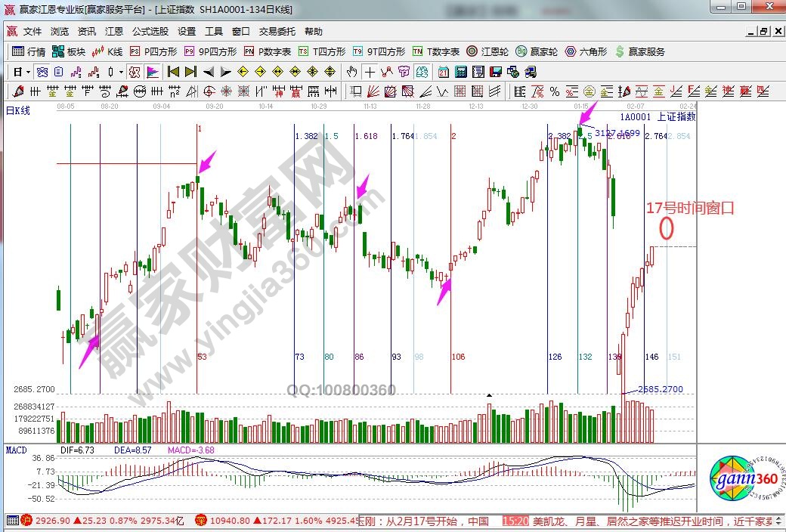The width and height of the screenshot is (786, 532).
Task: Select the hand pan tool
Action: point(351,72)
